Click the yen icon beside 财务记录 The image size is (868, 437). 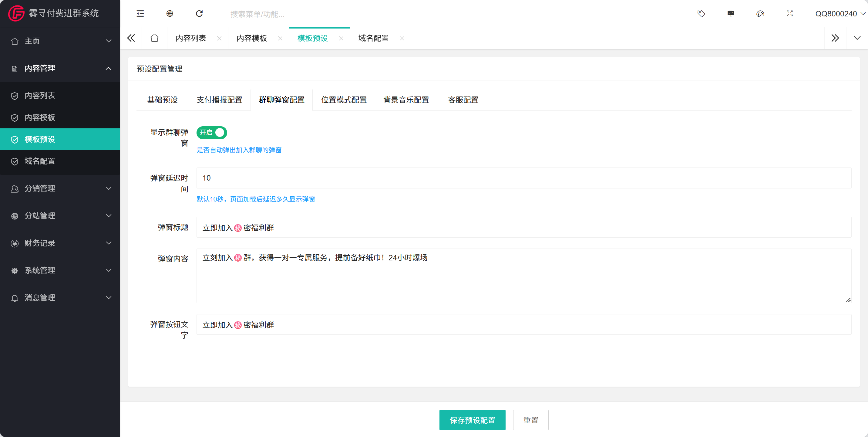(15, 243)
